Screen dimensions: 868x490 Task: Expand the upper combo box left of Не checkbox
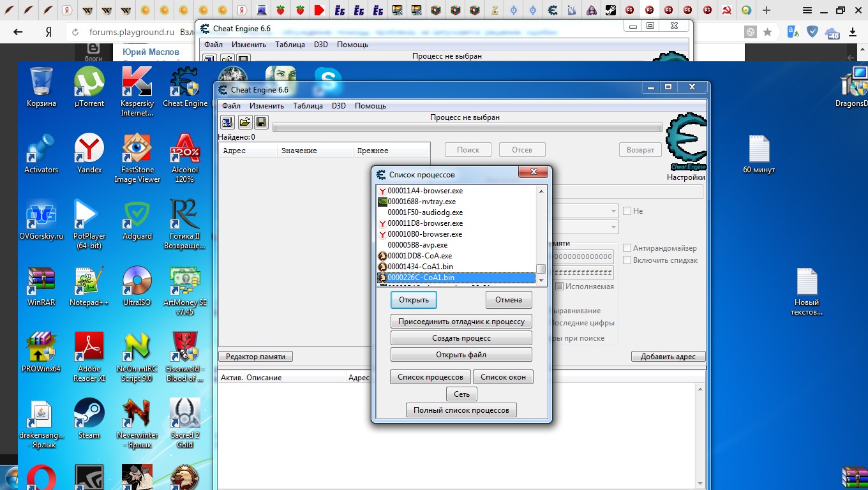pyautogui.click(x=613, y=211)
